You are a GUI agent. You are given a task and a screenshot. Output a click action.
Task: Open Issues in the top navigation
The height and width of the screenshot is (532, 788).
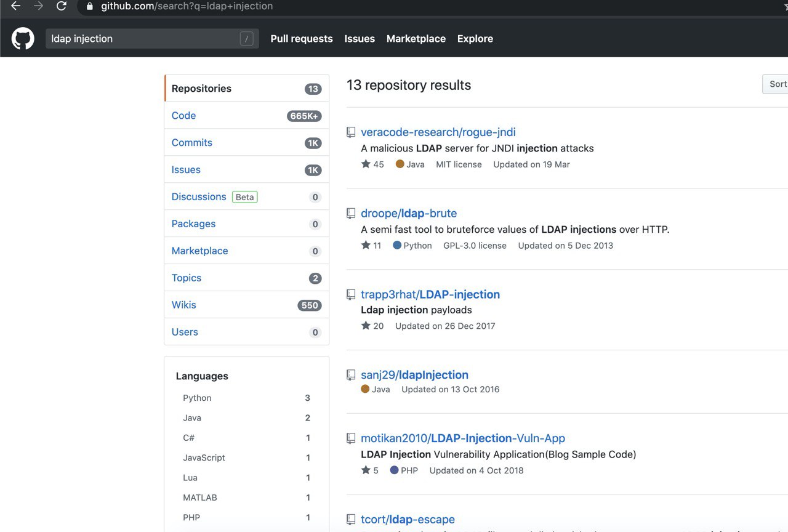click(x=360, y=39)
